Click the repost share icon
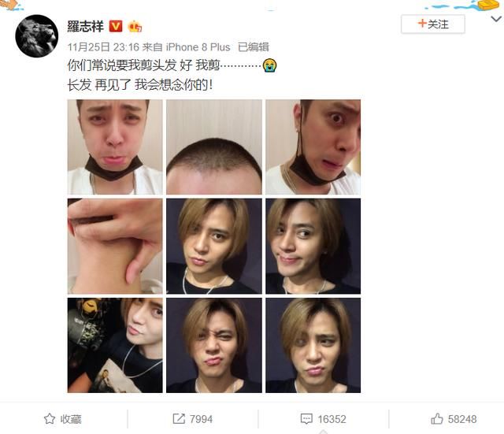Screen dimensions: 504x434 click(179, 418)
